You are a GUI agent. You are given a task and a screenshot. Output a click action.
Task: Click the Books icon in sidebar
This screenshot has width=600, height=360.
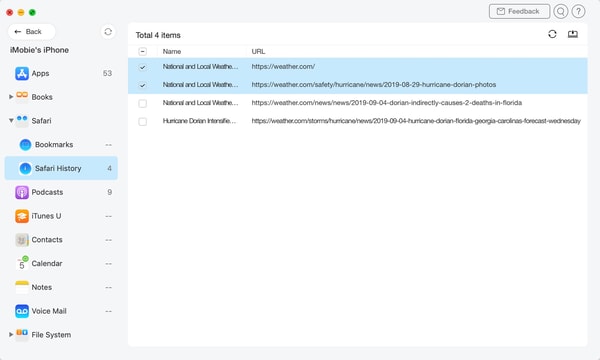pyautogui.click(x=22, y=96)
